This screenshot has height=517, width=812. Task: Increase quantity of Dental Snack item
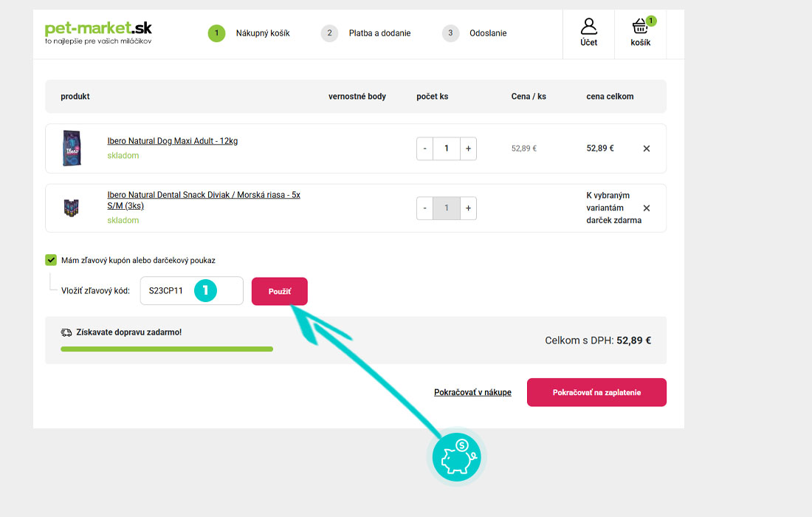(468, 208)
